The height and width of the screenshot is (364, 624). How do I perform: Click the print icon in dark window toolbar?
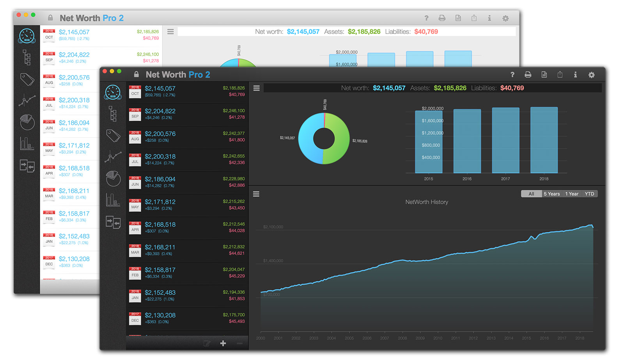(528, 74)
